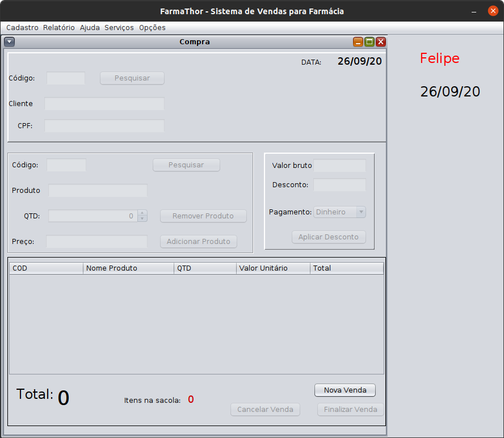
Task: Click the red Felipe user name
Action: click(440, 58)
